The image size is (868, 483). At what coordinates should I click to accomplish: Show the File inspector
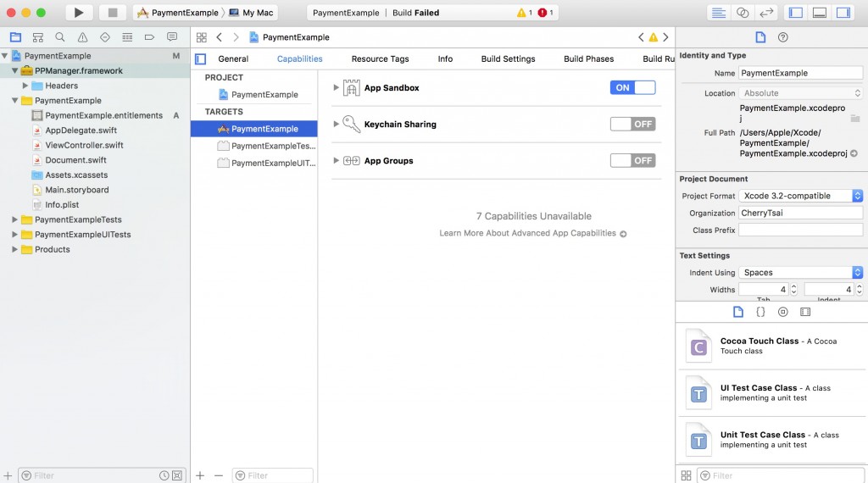click(760, 37)
